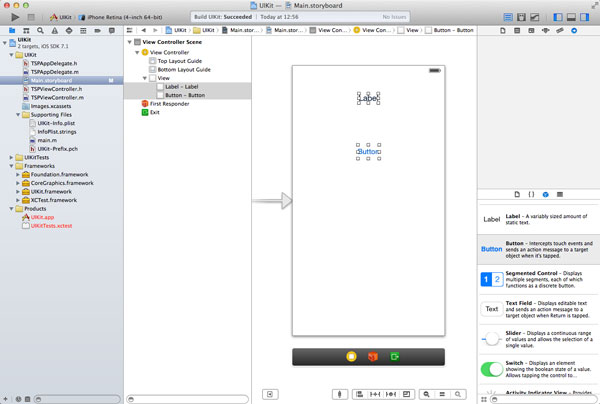Run the project with the Play button

click(x=15, y=17)
